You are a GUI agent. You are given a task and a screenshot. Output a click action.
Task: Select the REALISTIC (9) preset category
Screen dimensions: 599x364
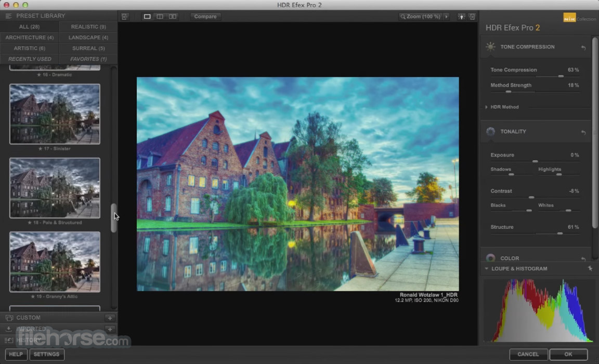click(x=88, y=27)
